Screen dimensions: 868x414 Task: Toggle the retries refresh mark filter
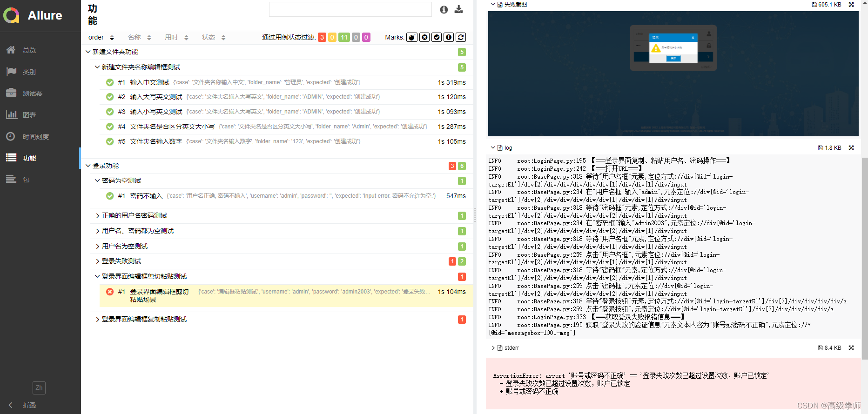point(461,37)
